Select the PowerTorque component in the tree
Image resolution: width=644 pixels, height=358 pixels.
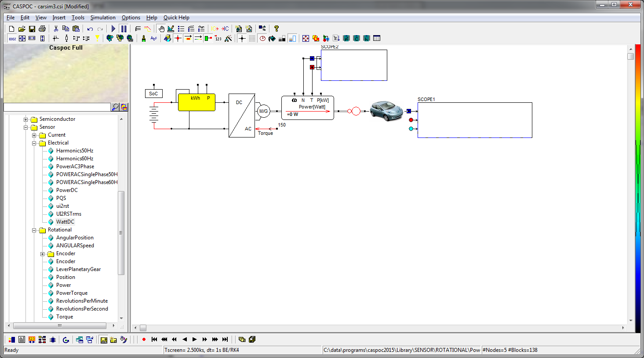tap(72, 293)
